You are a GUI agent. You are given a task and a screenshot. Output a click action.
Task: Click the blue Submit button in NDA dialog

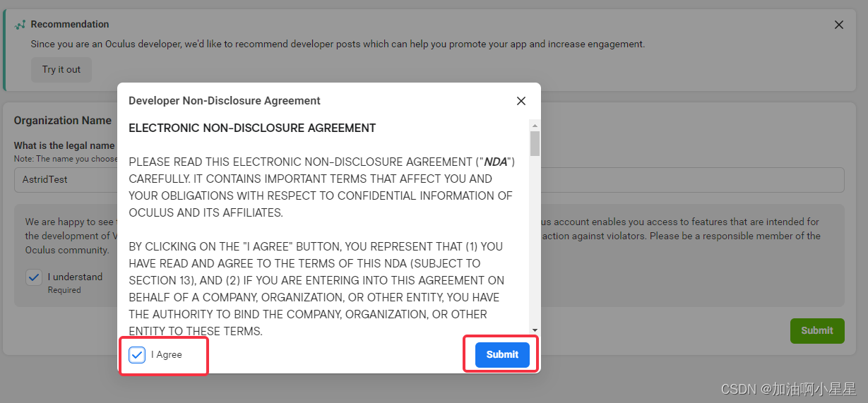coord(502,354)
